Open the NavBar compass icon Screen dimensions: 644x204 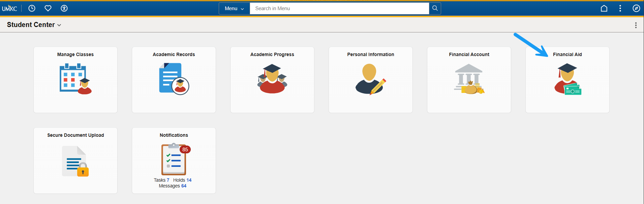[636, 8]
